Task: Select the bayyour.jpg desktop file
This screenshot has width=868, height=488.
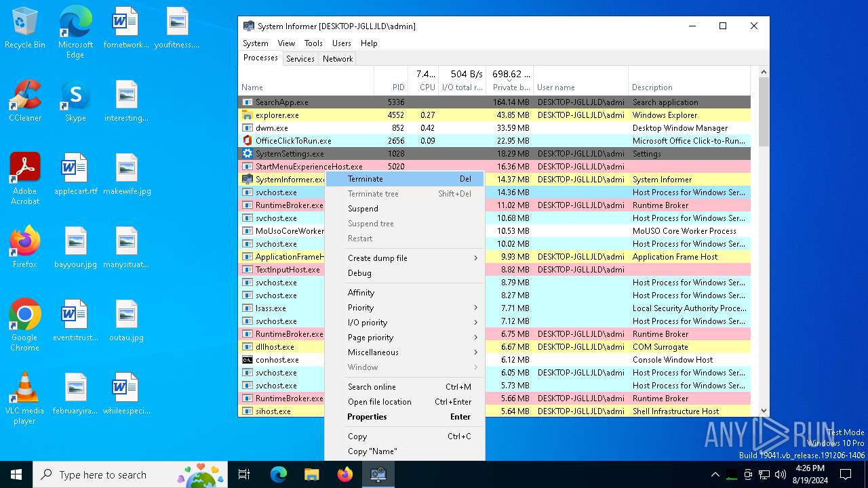Action: tap(75, 247)
